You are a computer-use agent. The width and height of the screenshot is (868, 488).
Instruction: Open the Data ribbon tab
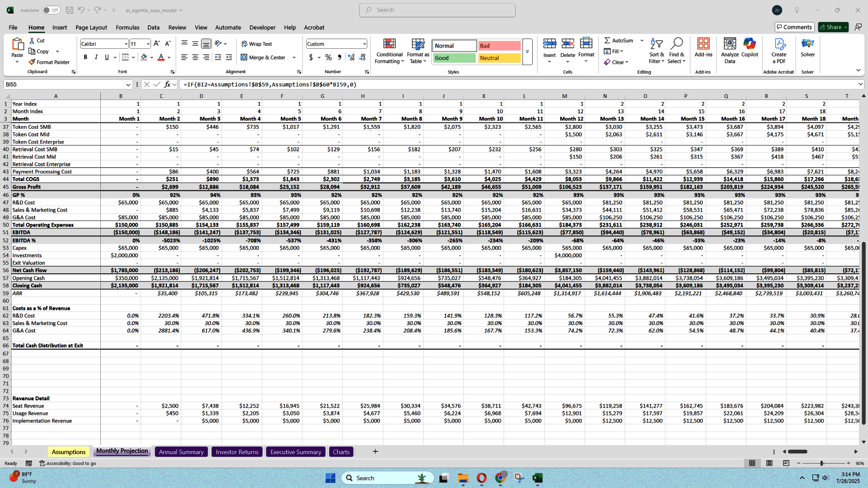pyautogui.click(x=153, y=27)
